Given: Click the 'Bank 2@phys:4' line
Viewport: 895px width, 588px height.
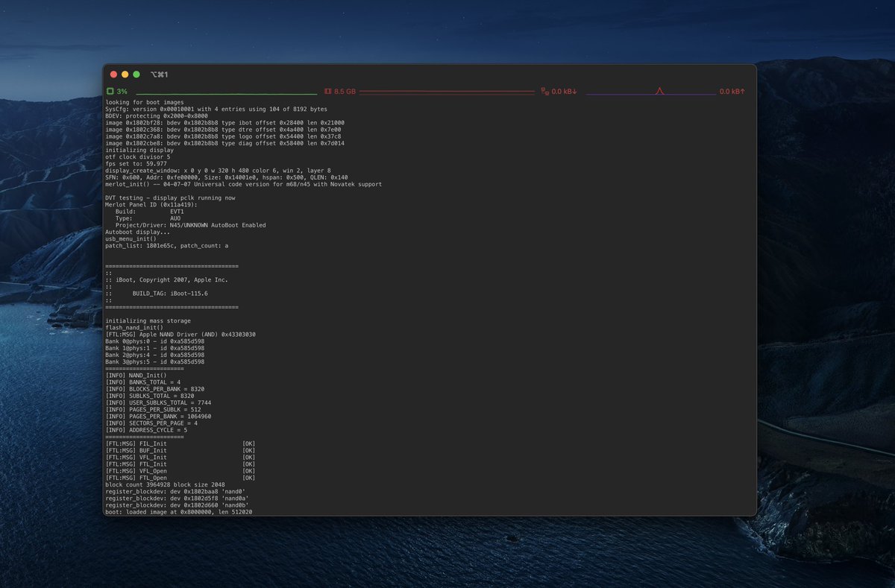Looking at the screenshot, I should tap(155, 354).
